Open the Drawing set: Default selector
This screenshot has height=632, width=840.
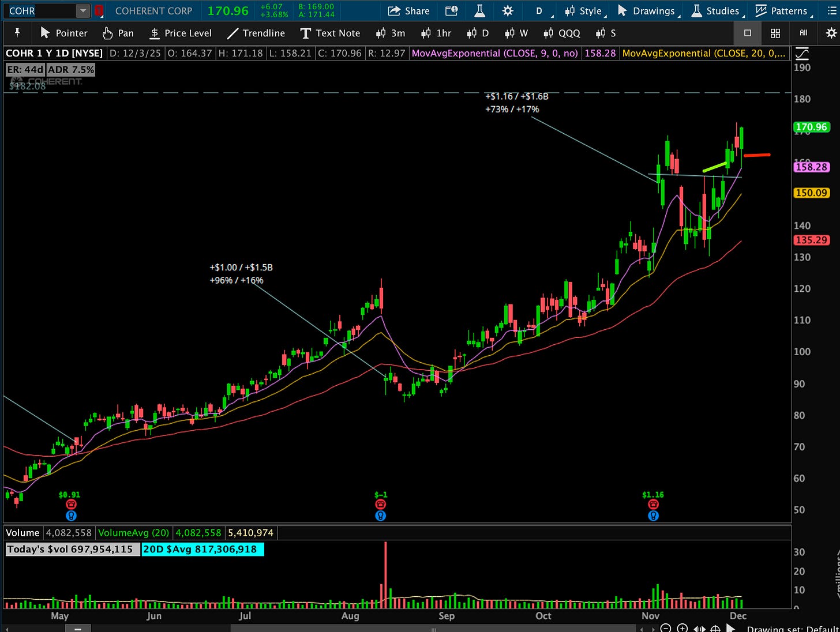[x=793, y=629]
